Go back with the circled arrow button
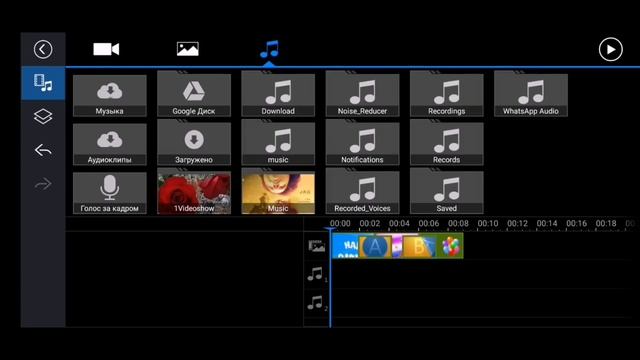Viewport: 640px width, 360px height. [x=43, y=49]
